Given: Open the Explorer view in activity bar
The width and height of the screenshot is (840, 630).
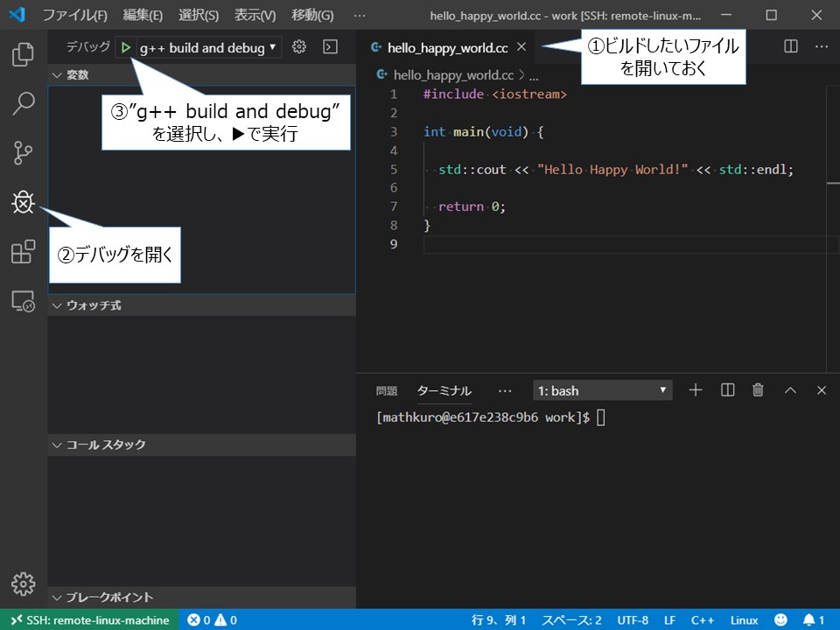Looking at the screenshot, I should coord(23,54).
